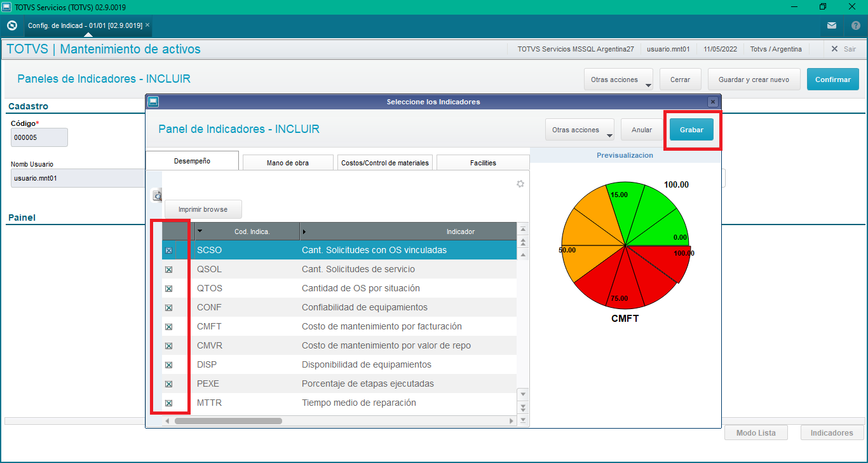Click 'usuario.mnt01' in the header bar
This screenshot has height=463, width=868.
click(668, 49)
